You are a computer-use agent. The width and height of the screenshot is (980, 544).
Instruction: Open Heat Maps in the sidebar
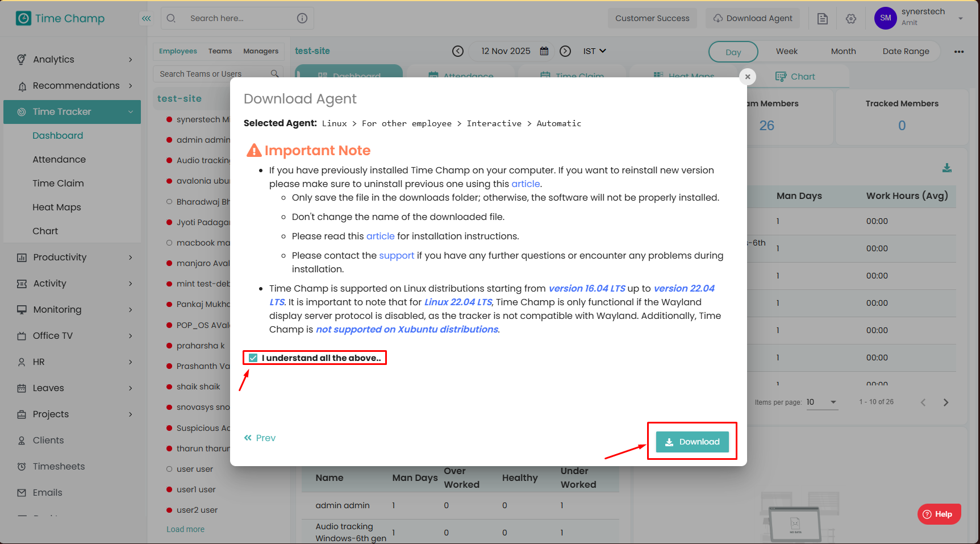coord(57,207)
